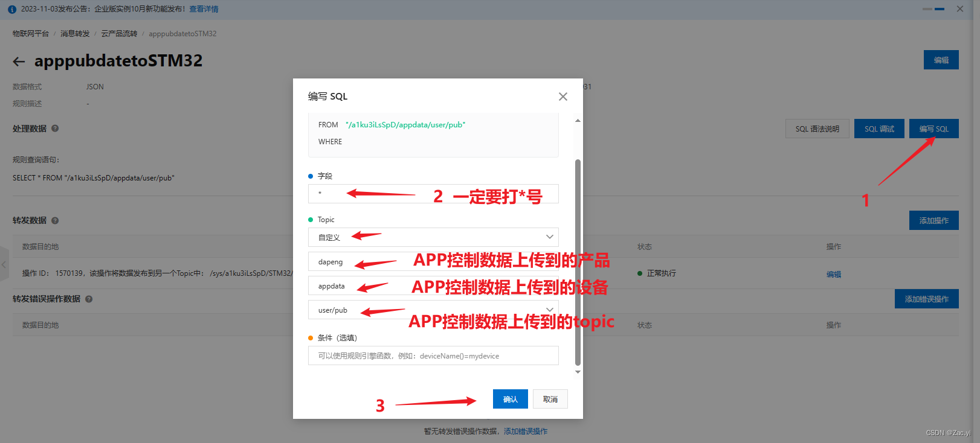Click the 编辑 button at top right
The width and height of the screenshot is (980, 443).
941,60
